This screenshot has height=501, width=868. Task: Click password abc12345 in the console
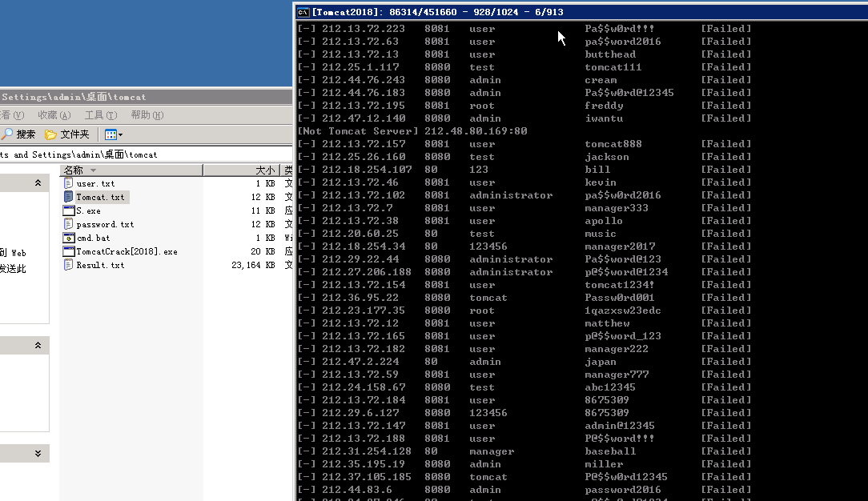(x=610, y=387)
